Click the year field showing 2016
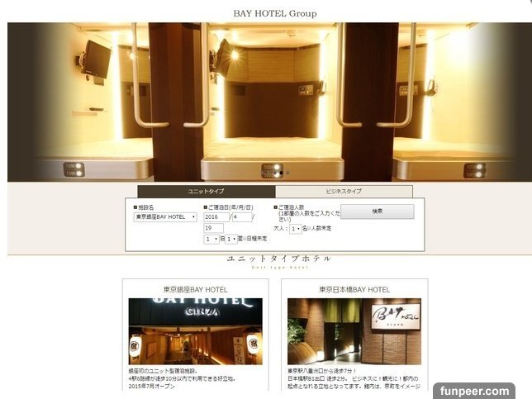Image resolution: width=532 pixels, height=399 pixels. [216, 216]
